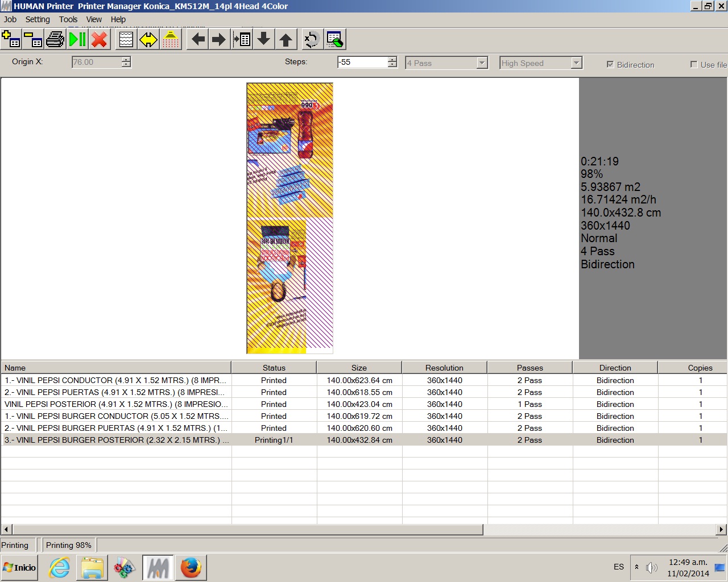Viewport: 728px width, 582px height.
Task: Open the Setting menu
Action: [x=38, y=19]
